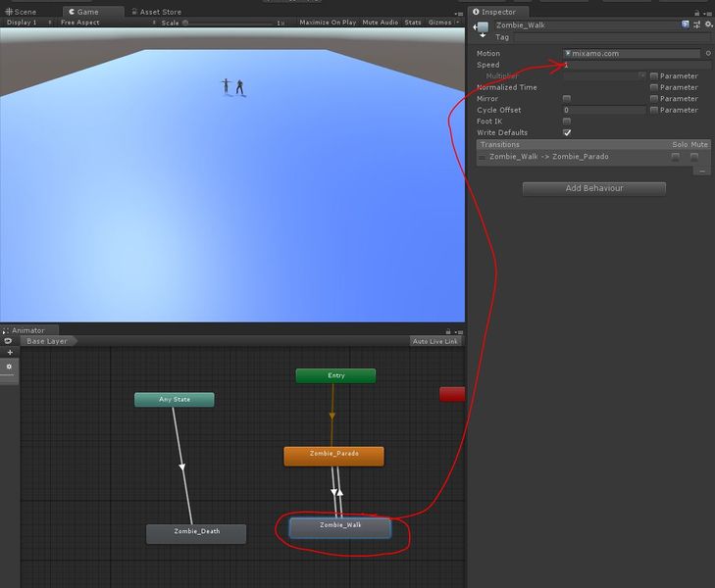Select the Entry to Zombie_Parado transition arrow
The height and width of the screenshot is (588, 715).
tap(332, 416)
